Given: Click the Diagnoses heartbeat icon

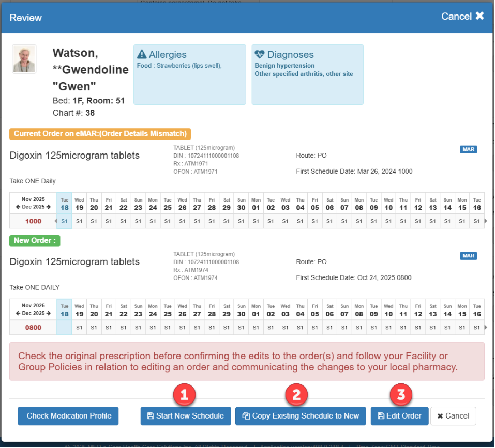Looking at the screenshot, I should click(260, 54).
